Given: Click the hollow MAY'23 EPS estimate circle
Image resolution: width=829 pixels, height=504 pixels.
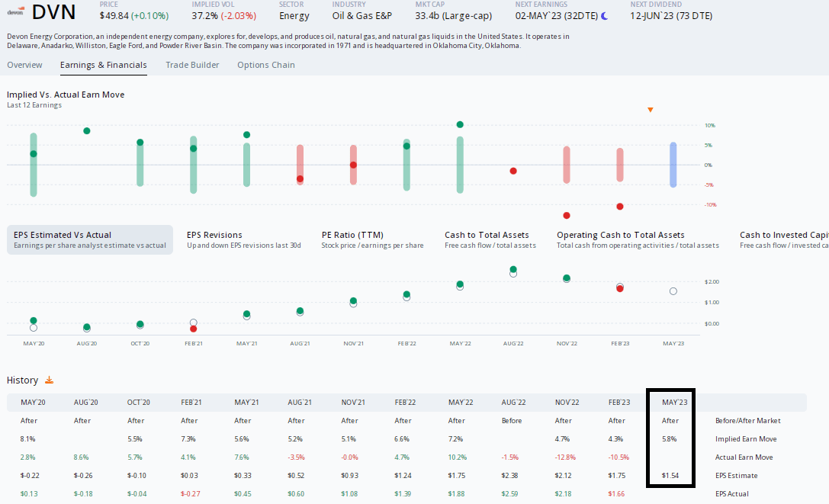Looking at the screenshot, I should pyautogui.click(x=673, y=291).
